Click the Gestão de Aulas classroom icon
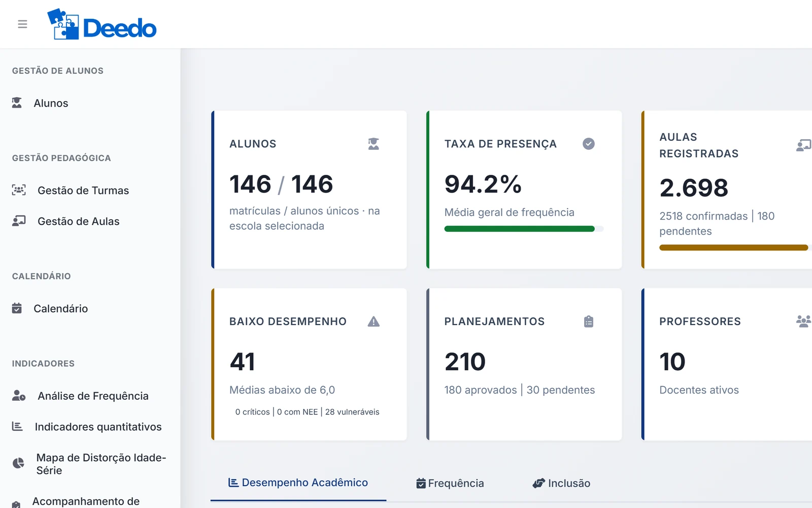 (19, 221)
